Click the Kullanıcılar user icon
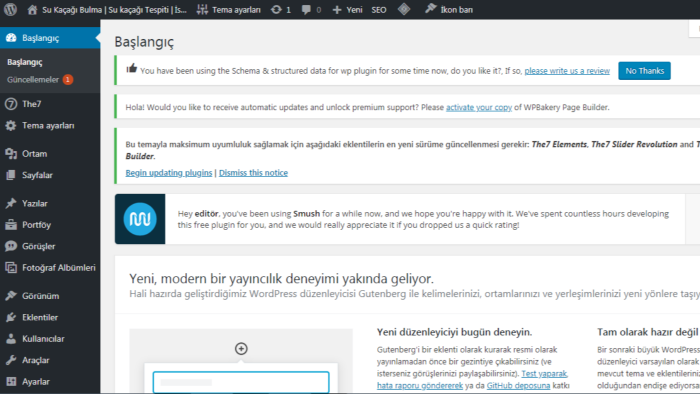The width and height of the screenshot is (700, 394). click(11, 339)
